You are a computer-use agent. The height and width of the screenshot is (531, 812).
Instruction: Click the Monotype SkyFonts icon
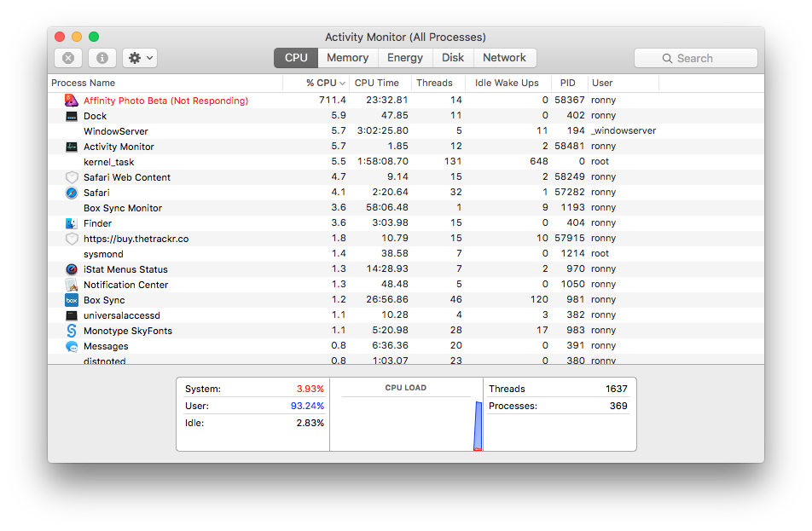pyautogui.click(x=72, y=331)
